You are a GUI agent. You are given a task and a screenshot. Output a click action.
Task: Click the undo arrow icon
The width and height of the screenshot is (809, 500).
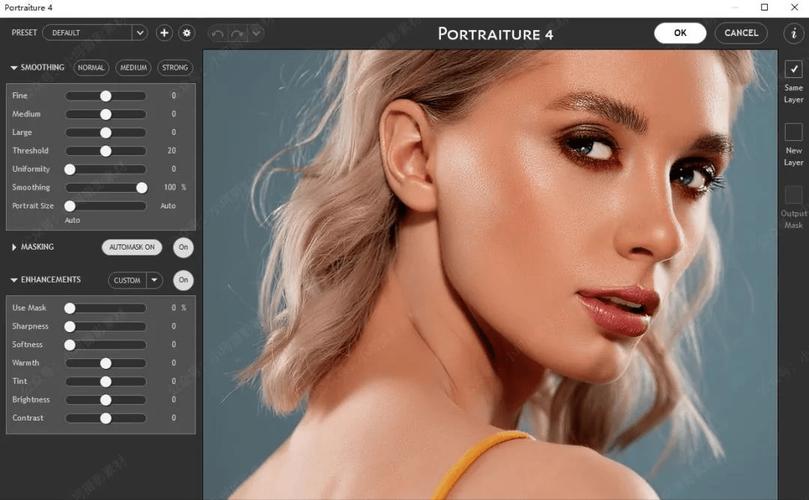click(x=218, y=34)
